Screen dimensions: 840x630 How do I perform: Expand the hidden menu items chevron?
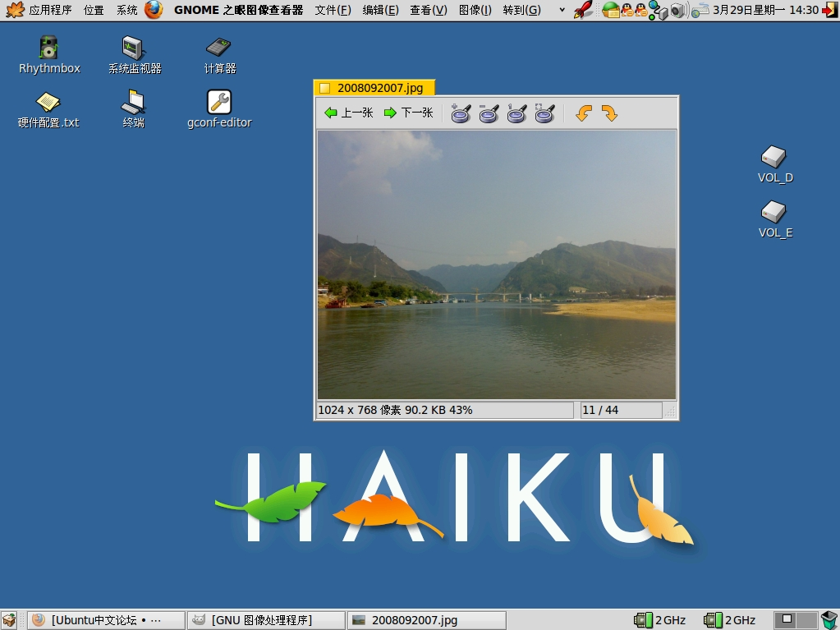[562, 10]
